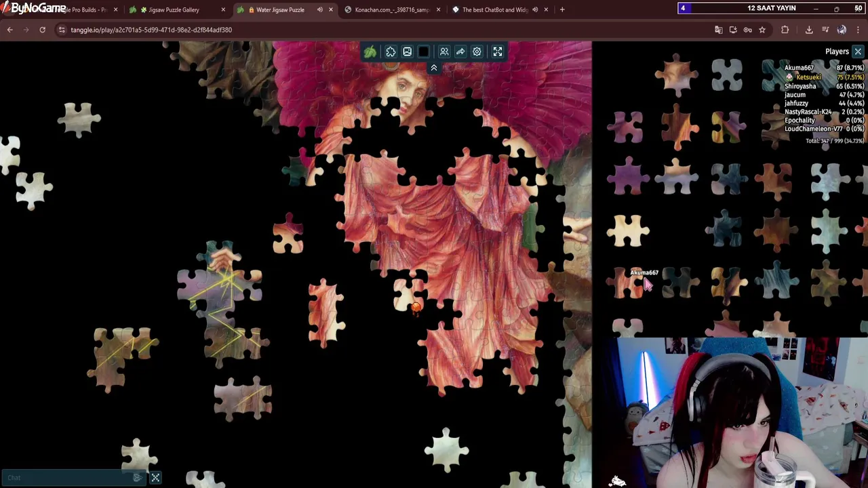Click player name Ketsueki

(x=808, y=77)
